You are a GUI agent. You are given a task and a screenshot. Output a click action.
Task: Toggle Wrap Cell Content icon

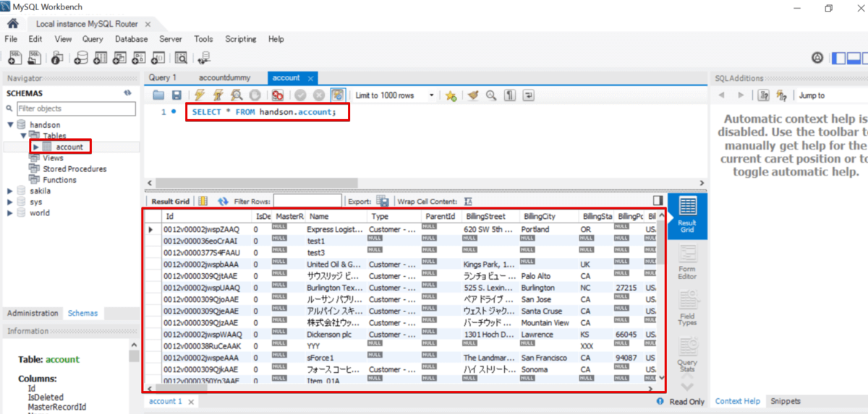pyautogui.click(x=468, y=202)
